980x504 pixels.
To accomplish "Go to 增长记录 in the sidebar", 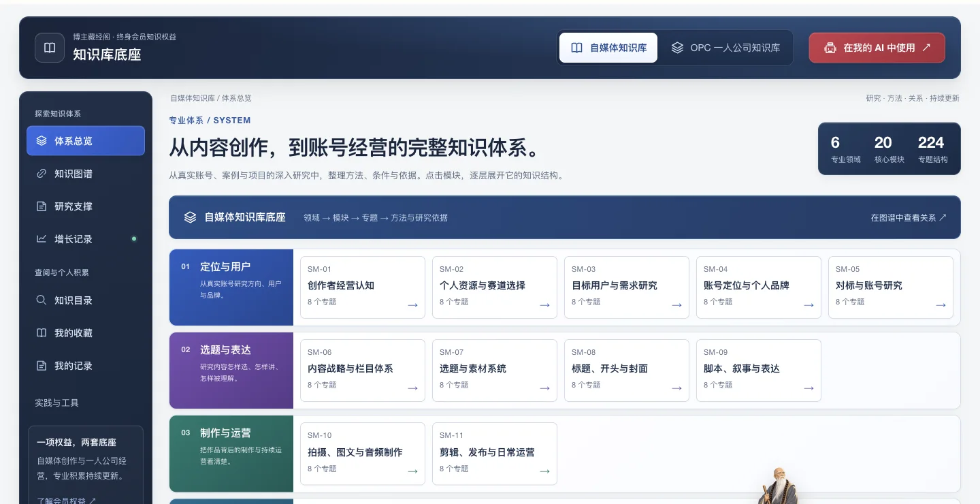I will pyautogui.click(x=86, y=239).
